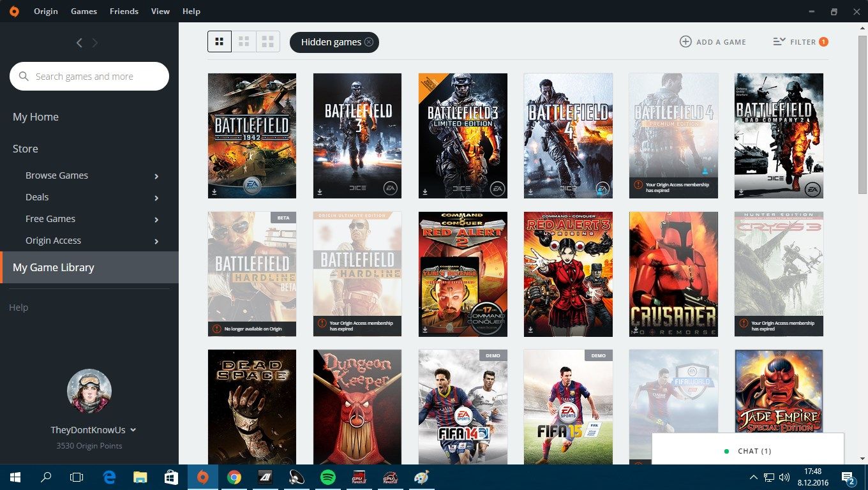The height and width of the screenshot is (490, 868).
Task: Click the download icon on Battlefield 4
Action: click(x=530, y=191)
